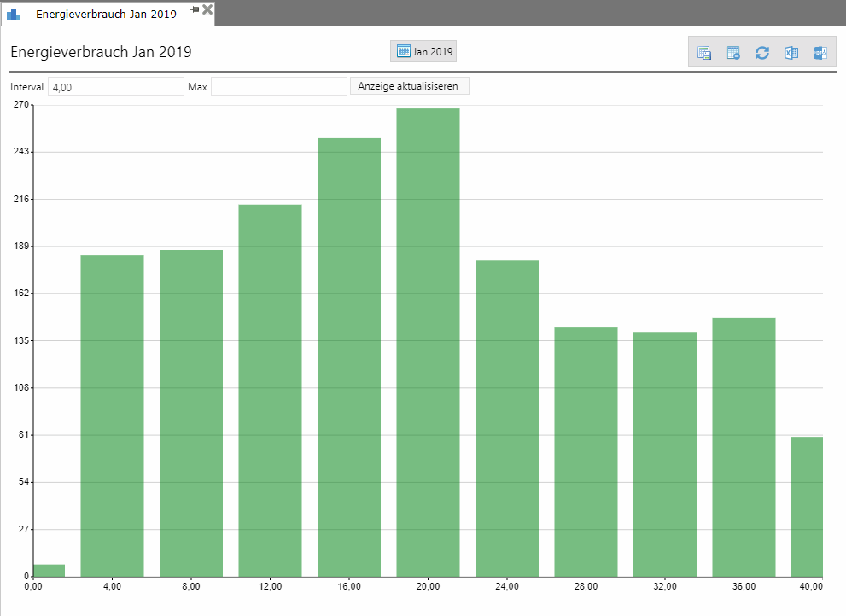This screenshot has width=846, height=616.
Task: Click the save table layout icon
Action: pyautogui.click(x=704, y=53)
